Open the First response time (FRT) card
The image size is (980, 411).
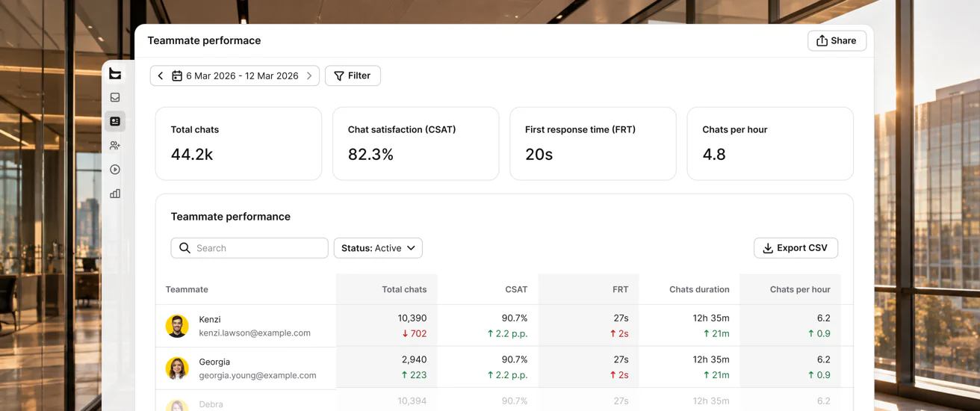click(593, 143)
